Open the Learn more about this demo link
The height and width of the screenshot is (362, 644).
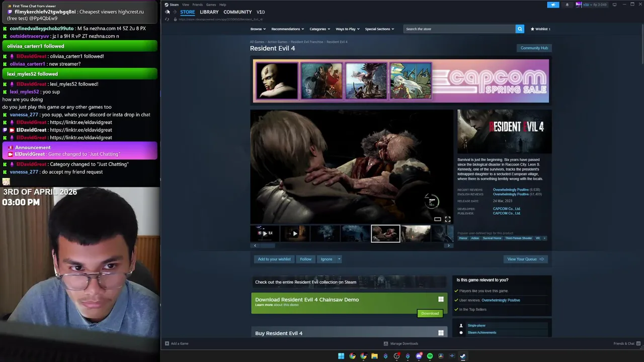(277, 305)
